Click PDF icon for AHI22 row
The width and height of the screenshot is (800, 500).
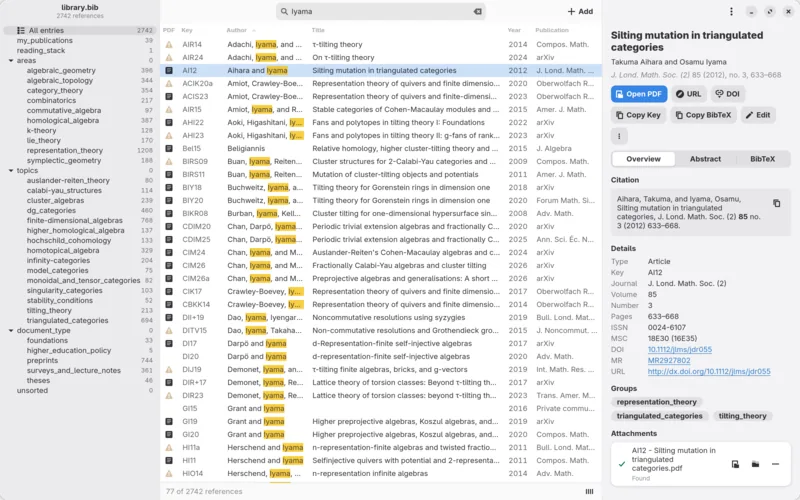tap(169, 122)
